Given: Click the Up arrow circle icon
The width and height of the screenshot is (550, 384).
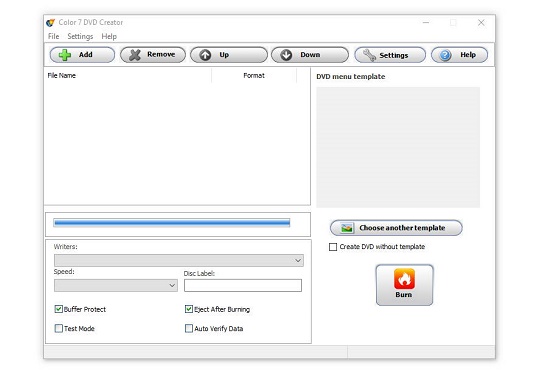Looking at the screenshot, I should tap(205, 55).
